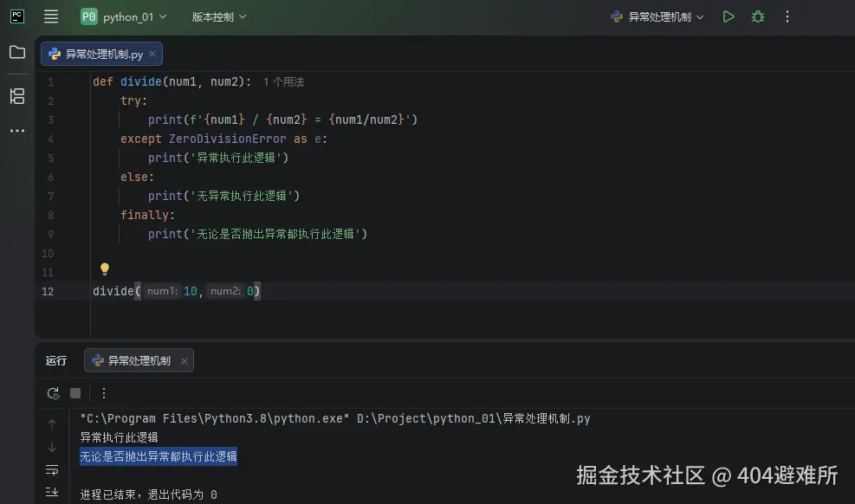The width and height of the screenshot is (855, 504).
Task: Close the 异常处理机制.py editor tab
Action: coord(152,54)
